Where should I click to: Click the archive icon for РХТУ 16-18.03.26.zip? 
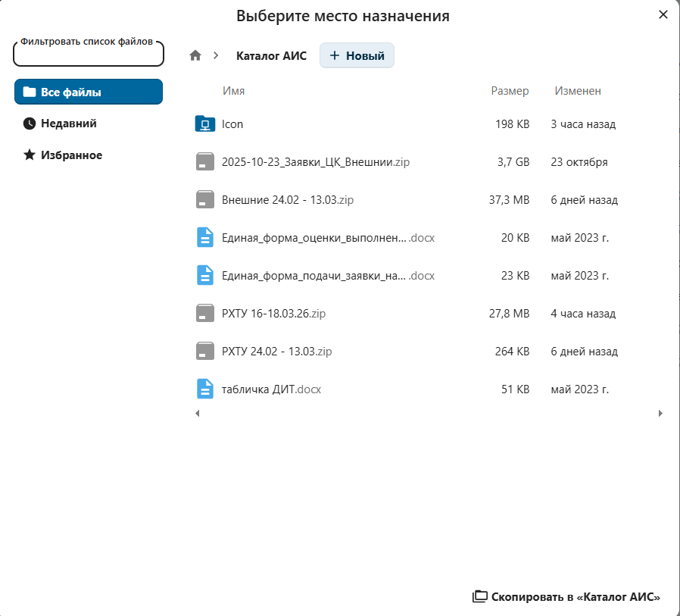coord(205,314)
